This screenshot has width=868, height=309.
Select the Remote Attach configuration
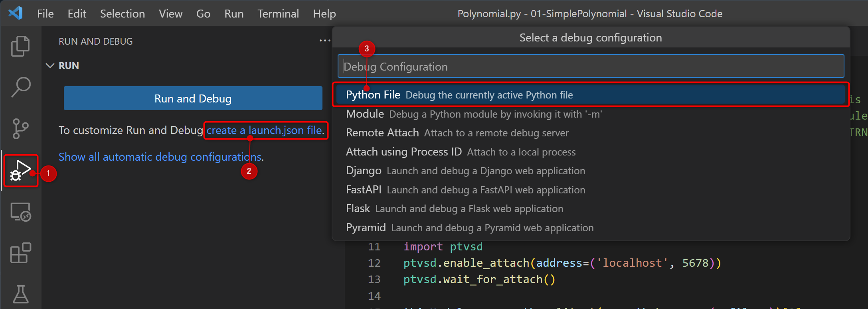pyautogui.click(x=591, y=133)
